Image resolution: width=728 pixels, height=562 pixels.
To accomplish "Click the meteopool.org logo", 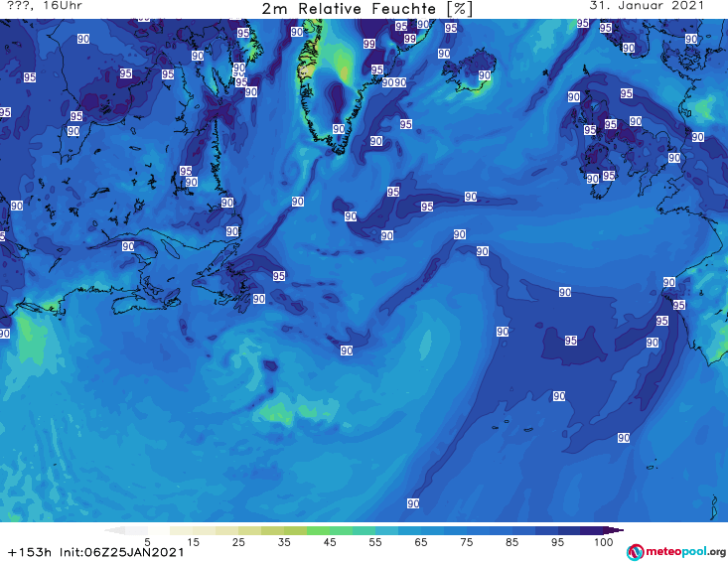I will (676, 552).
